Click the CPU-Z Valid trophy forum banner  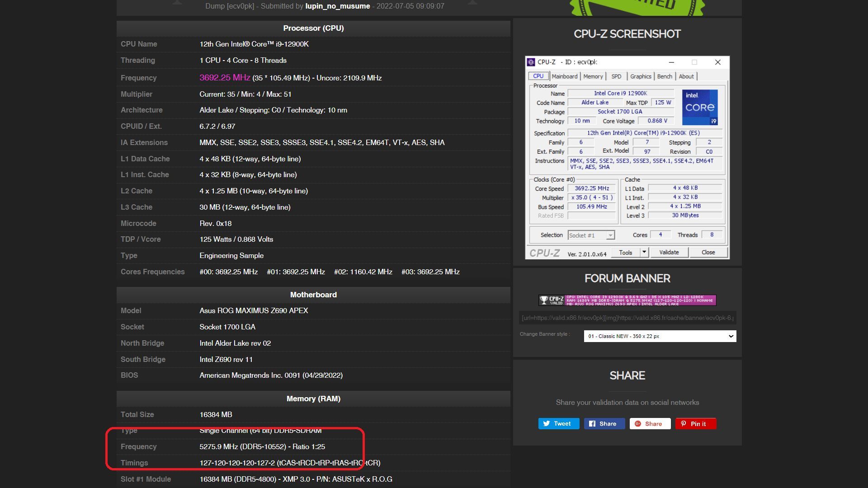tap(627, 300)
